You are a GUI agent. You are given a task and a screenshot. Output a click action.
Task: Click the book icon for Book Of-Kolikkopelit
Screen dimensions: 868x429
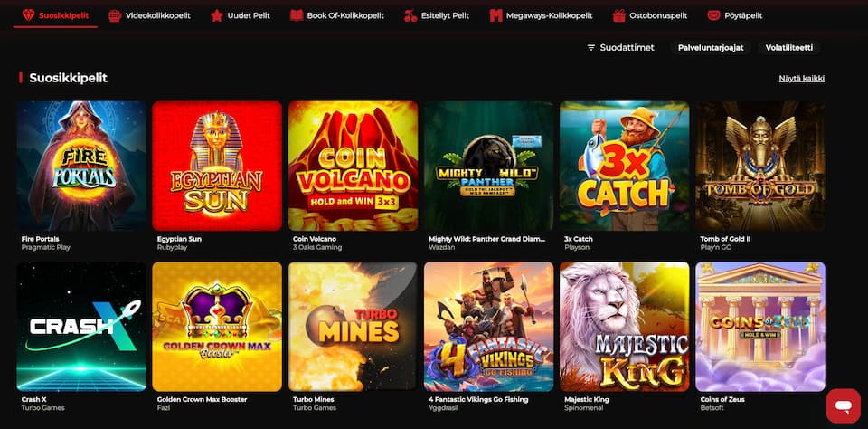[297, 15]
